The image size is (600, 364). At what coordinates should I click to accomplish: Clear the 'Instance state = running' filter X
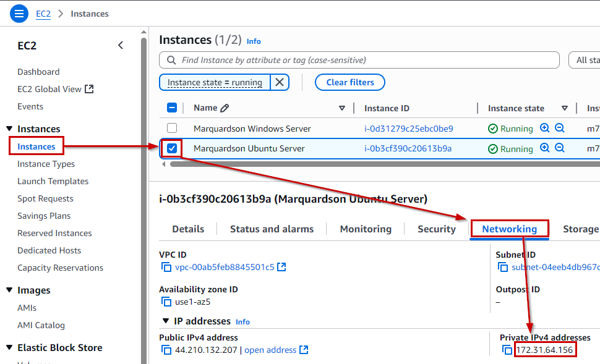point(280,82)
